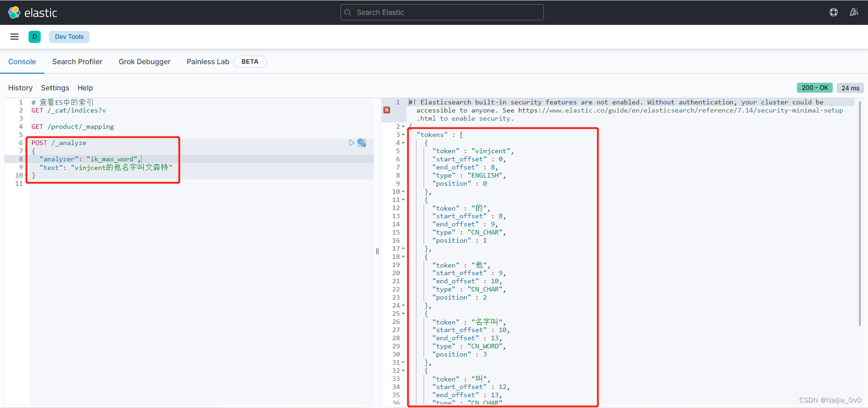Toggle the fold arrow at response line 10
Screen dimensions: 868x408
403,192
